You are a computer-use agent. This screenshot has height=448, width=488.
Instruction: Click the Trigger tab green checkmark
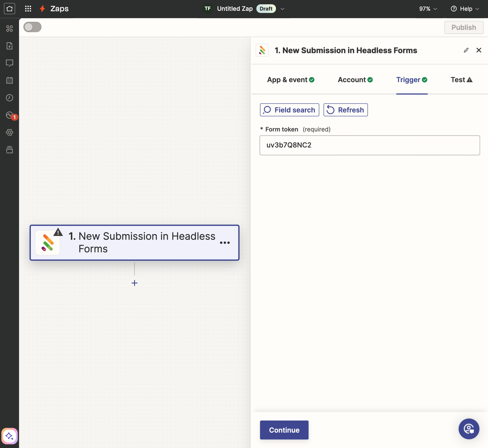coord(425,80)
